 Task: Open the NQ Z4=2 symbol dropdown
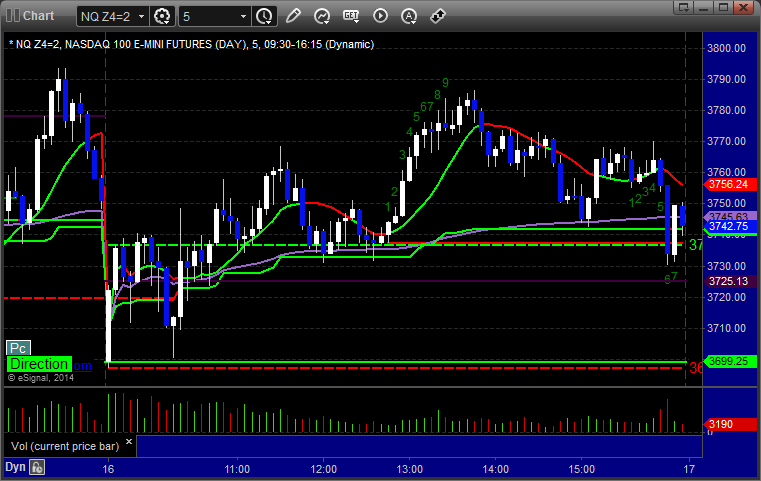[x=141, y=17]
